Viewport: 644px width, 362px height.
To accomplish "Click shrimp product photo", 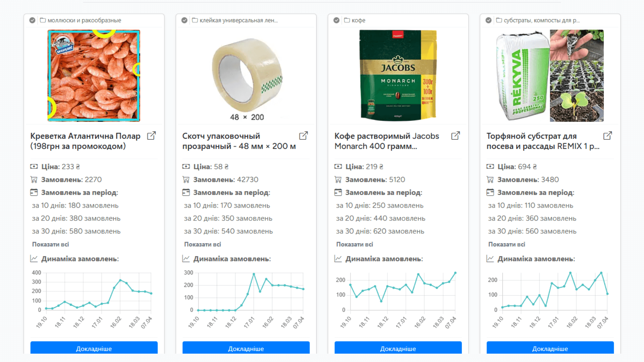I will tap(94, 75).
